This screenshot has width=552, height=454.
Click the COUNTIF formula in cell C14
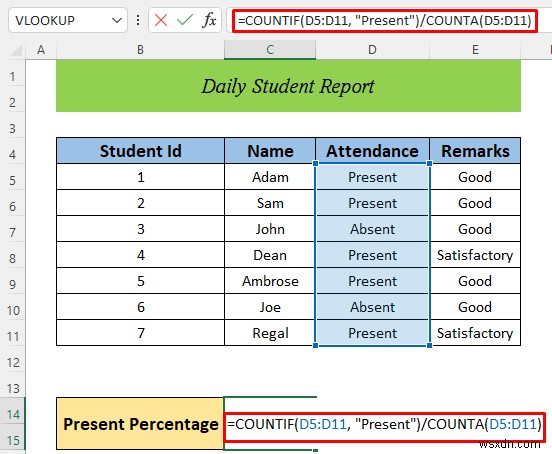(x=384, y=424)
